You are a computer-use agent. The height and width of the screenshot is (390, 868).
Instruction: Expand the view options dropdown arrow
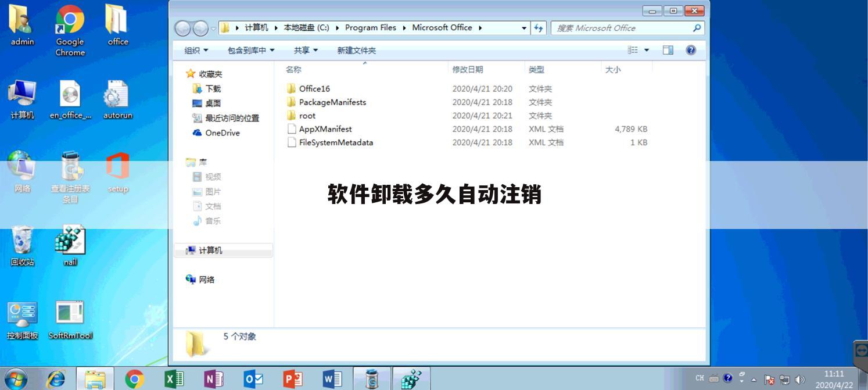pos(647,50)
